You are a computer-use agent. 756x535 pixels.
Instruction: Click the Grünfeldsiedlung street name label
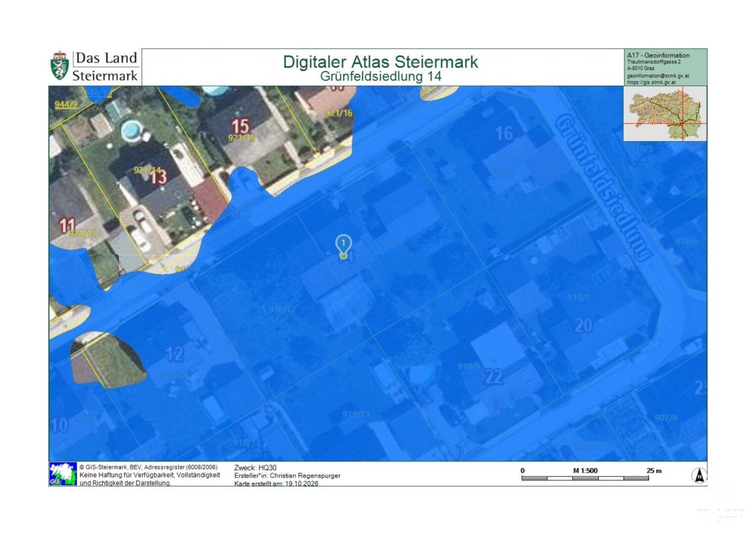coord(603,188)
